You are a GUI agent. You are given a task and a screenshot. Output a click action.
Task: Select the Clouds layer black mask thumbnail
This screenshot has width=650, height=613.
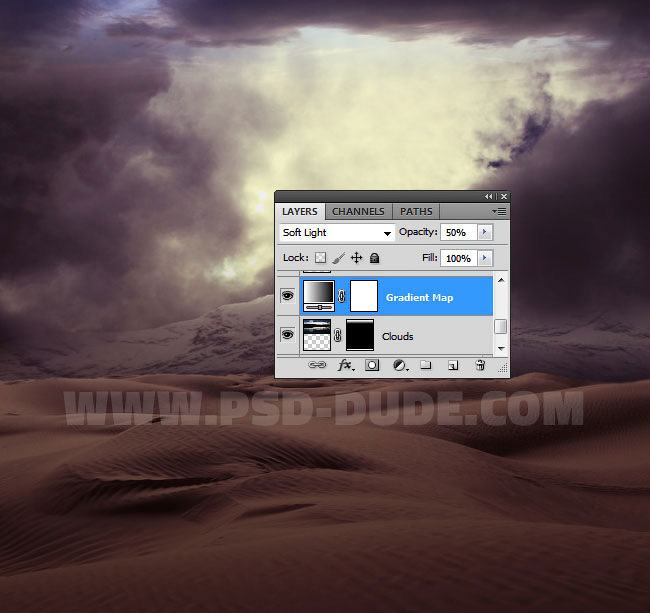pos(360,335)
